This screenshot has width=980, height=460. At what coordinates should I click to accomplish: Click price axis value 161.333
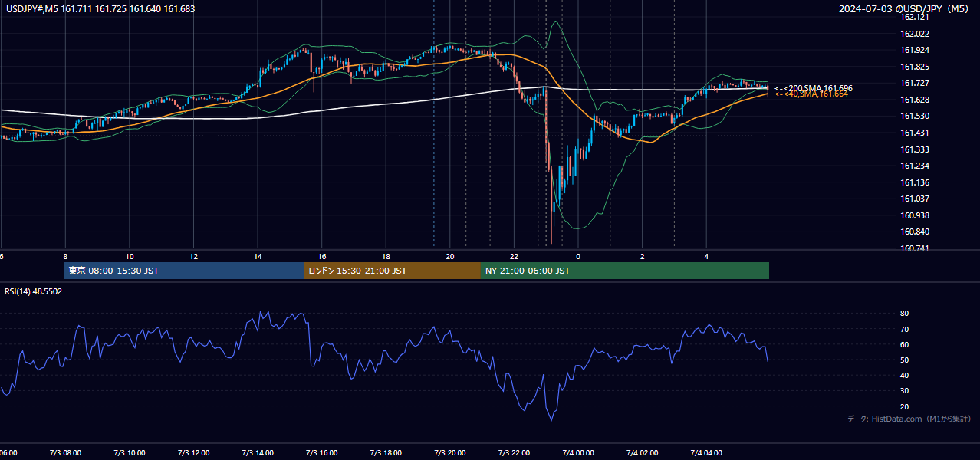coord(914,149)
